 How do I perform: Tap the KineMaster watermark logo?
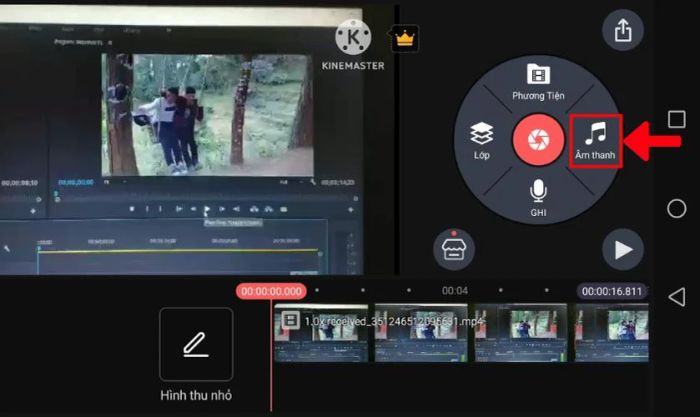click(x=352, y=45)
